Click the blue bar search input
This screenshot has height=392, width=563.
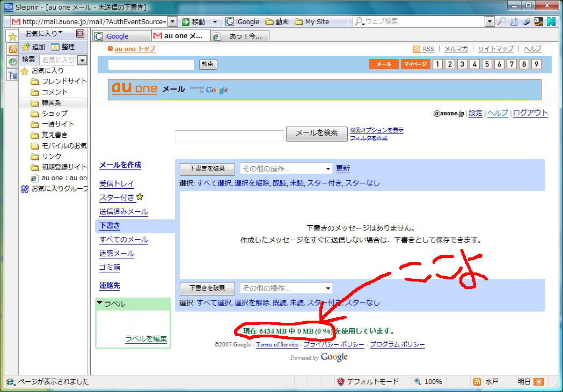tap(151, 64)
